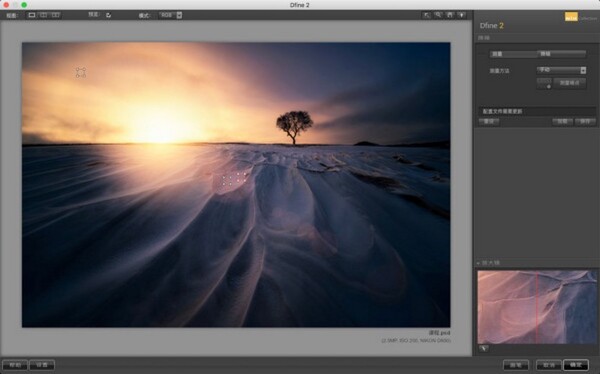This screenshot has width=600, height=374.
Task: Switch to side-by-side preview view icon
Action: point(56,15)
